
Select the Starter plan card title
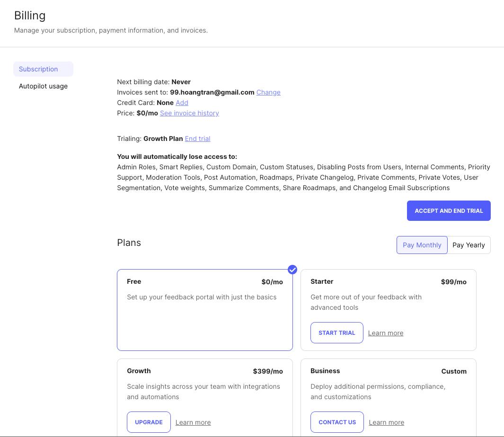[322, 281]
